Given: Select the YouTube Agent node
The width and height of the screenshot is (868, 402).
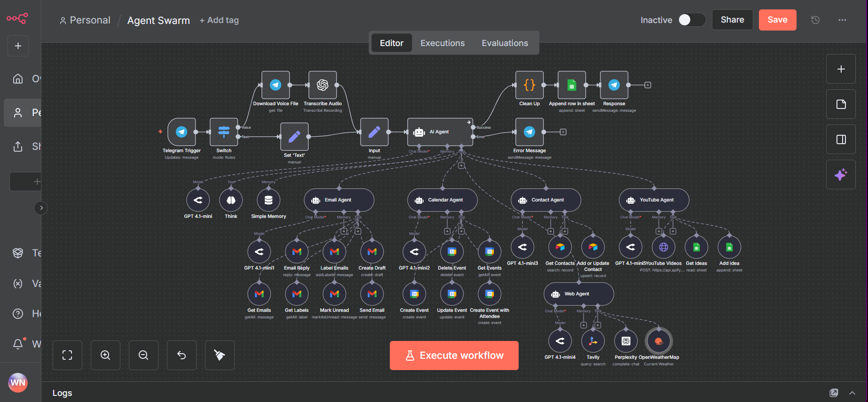Looking at the screenshot, I should coord(654,200).
